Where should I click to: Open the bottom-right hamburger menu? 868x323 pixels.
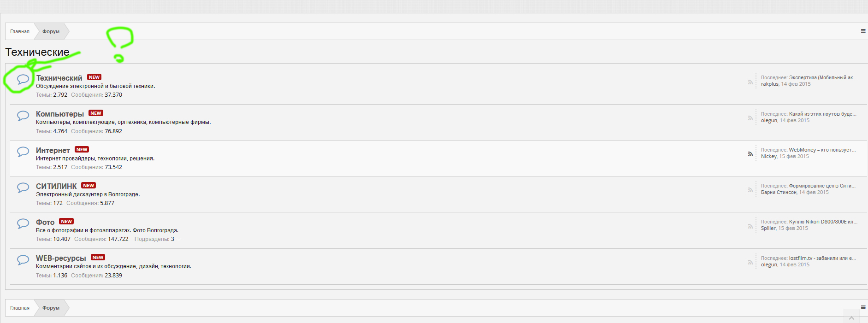(x=863, y=307)
